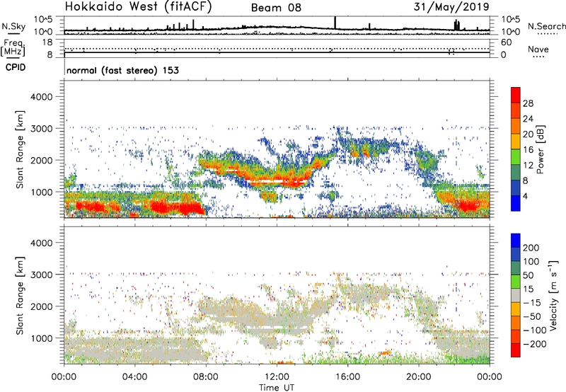Select the "Beam 08" label
566x392 pixels.
[276, 8]
